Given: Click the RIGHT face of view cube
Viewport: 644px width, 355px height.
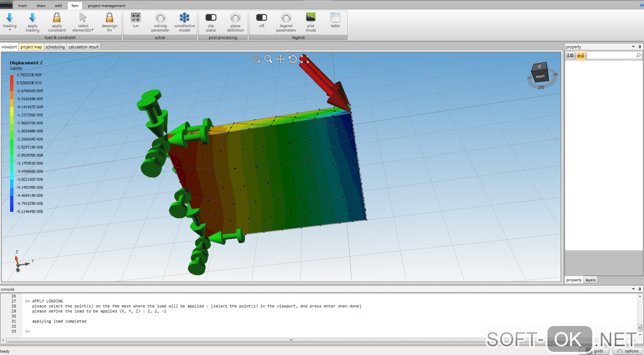Looking at the screenshot, I should point(540,76).
